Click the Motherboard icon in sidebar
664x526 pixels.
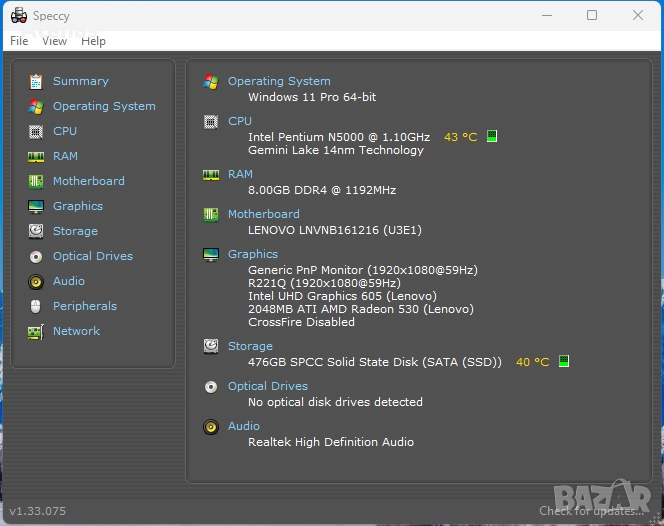pyautogui.click(x=36, y=181)
